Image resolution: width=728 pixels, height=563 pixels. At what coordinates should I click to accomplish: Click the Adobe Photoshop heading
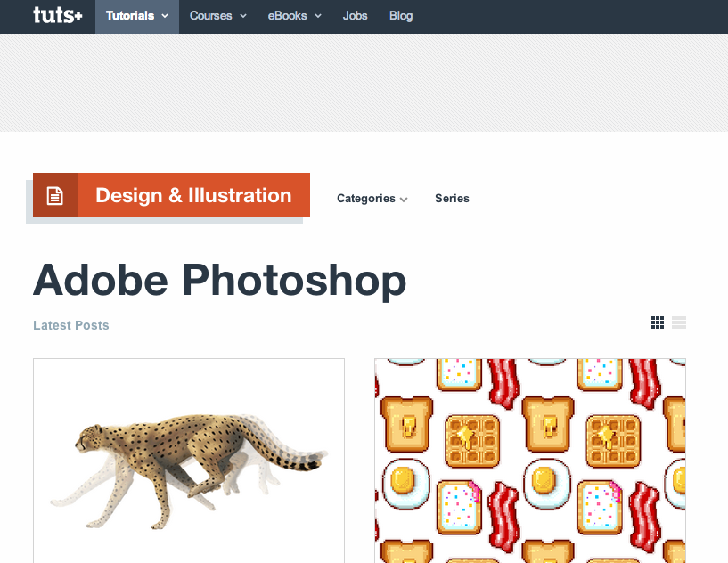219,281
